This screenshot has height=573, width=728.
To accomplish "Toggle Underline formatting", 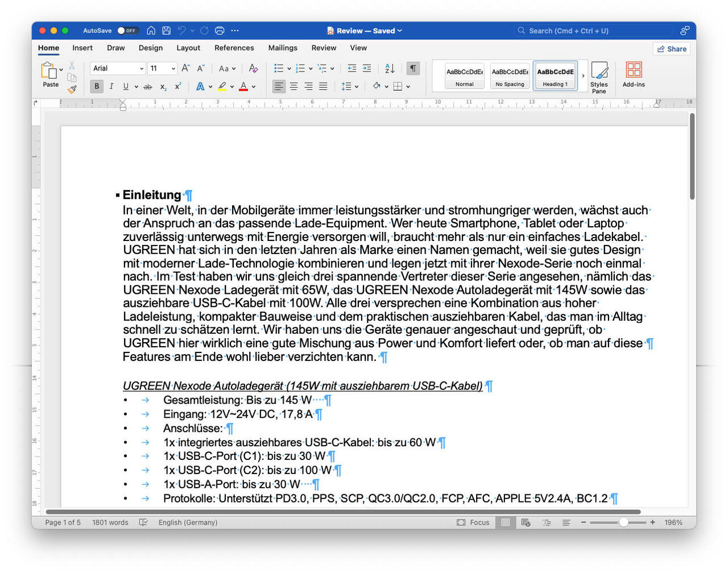I will pos(126,86).
